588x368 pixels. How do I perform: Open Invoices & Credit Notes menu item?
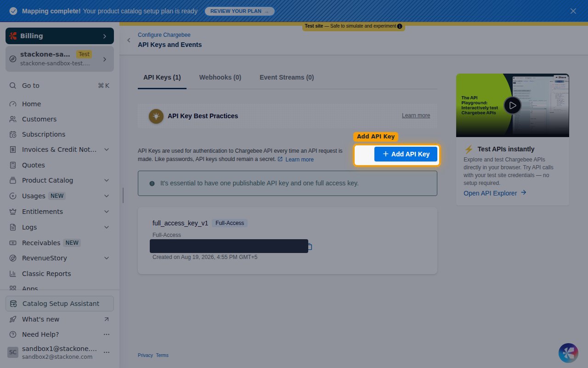[x=59, y=149]
